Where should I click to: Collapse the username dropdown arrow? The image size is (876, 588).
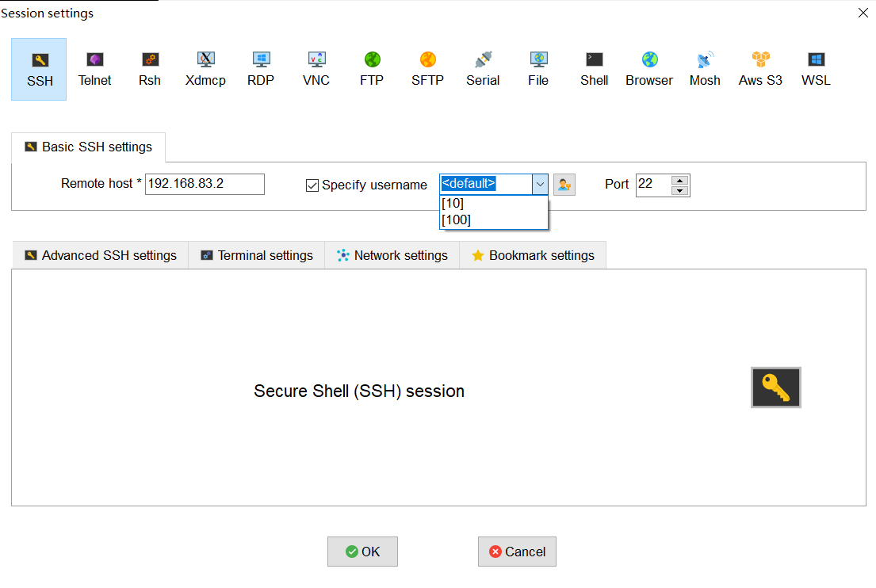tap(540, 185)
